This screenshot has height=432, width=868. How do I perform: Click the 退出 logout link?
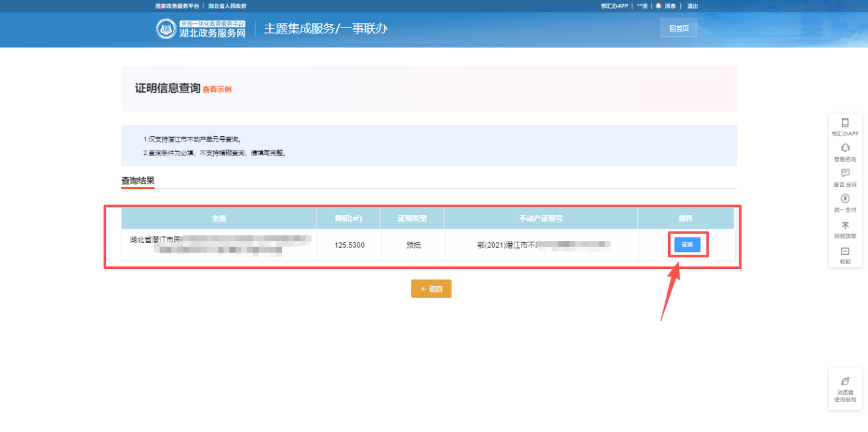coord(693,6)
